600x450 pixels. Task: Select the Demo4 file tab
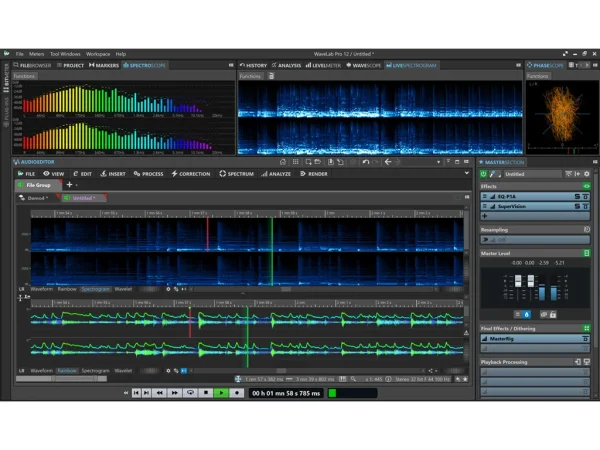[37, 198]
